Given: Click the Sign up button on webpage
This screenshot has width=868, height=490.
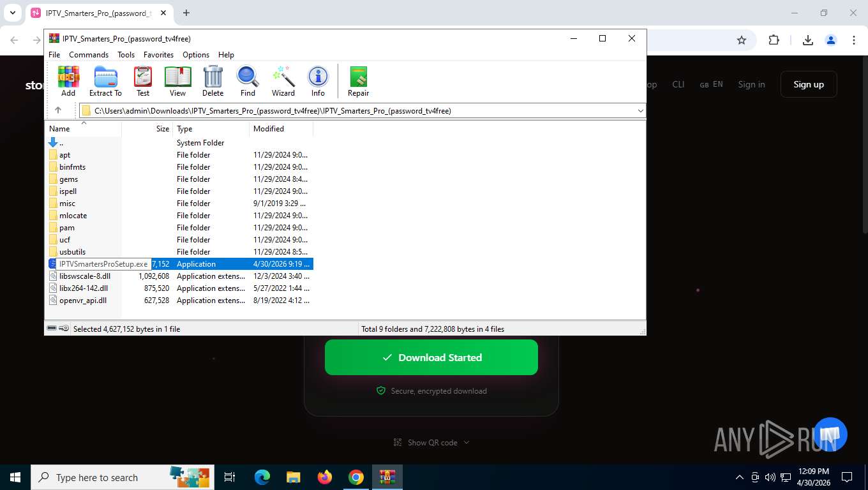Looking at the screenshot, I should [809, 84].
